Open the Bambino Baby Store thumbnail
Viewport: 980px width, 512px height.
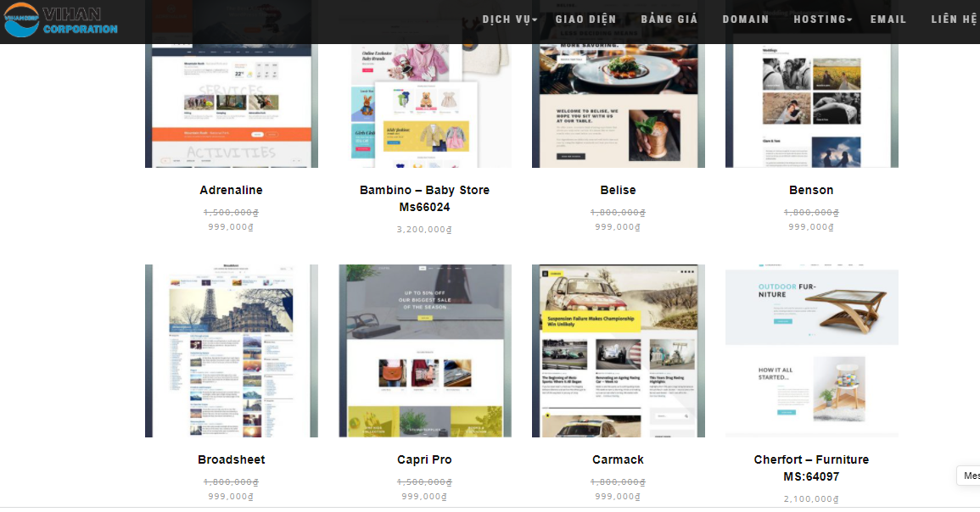(x=425, y=102)
